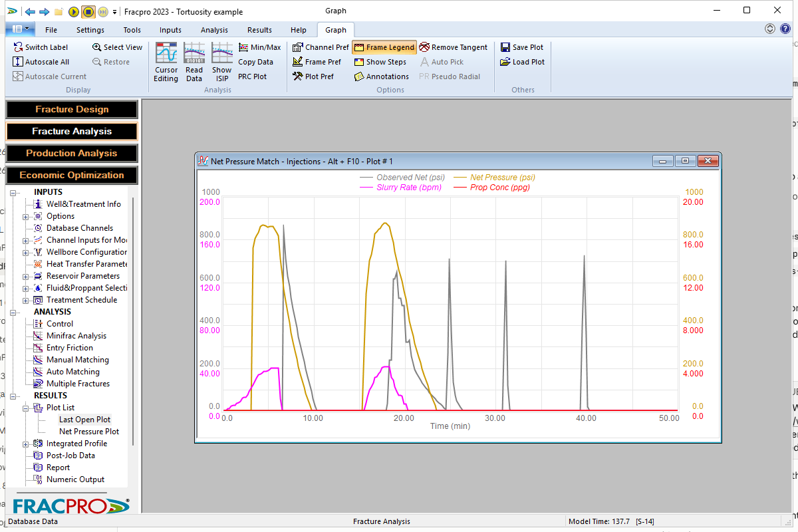This screenshot has height=532, width=798.
Task: Open the File menu
Action: [x=51, y=30]
